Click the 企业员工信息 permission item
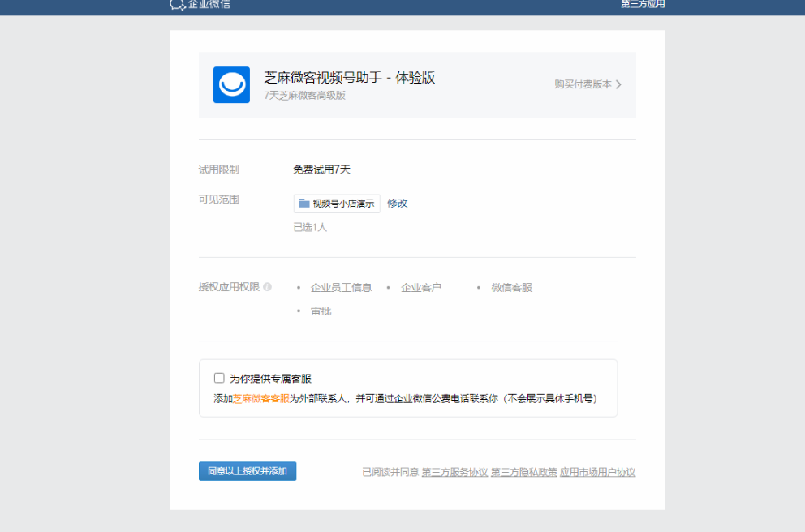This screenshot has height=532, width=805. click(341, 288)
